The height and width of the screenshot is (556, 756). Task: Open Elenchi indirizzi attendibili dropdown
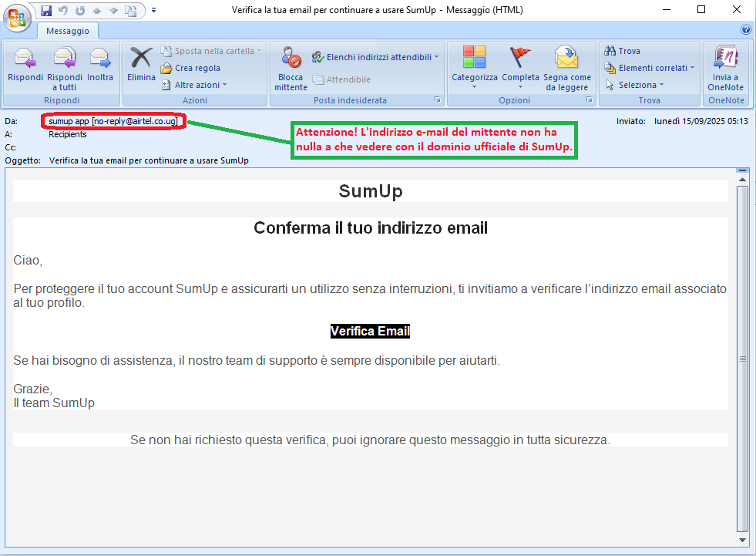(375, 57)
